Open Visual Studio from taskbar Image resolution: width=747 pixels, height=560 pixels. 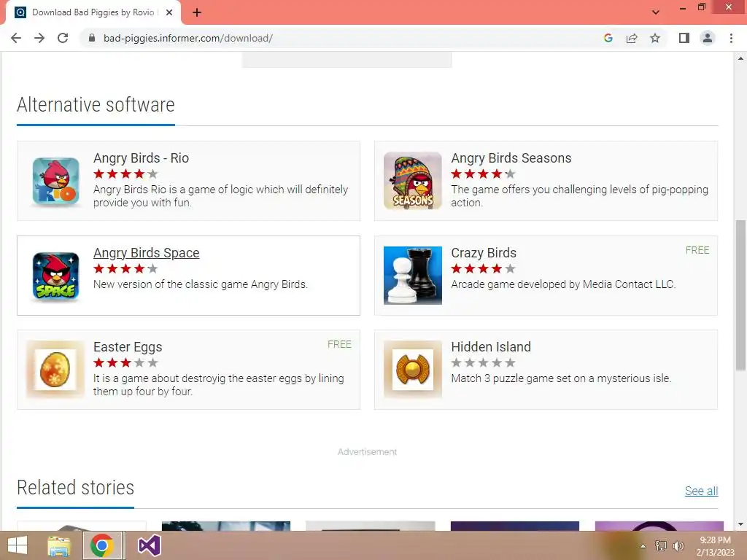pos(149,545)
